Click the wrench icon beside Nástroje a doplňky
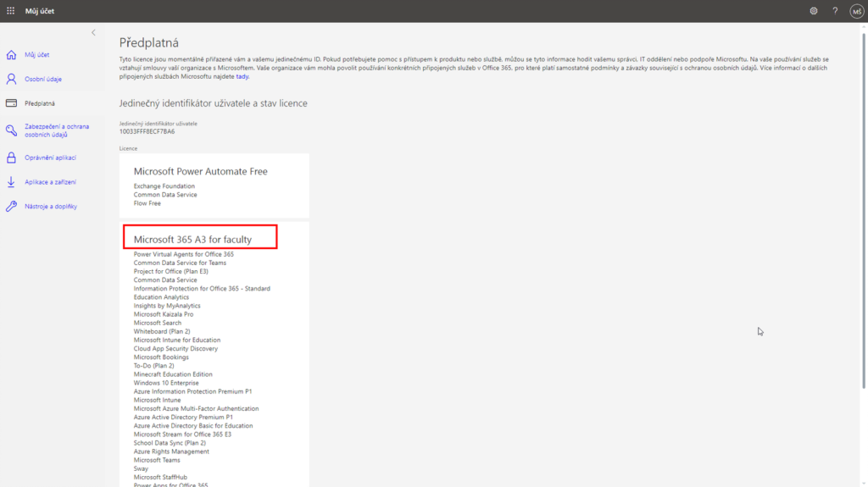 [11, 207]
